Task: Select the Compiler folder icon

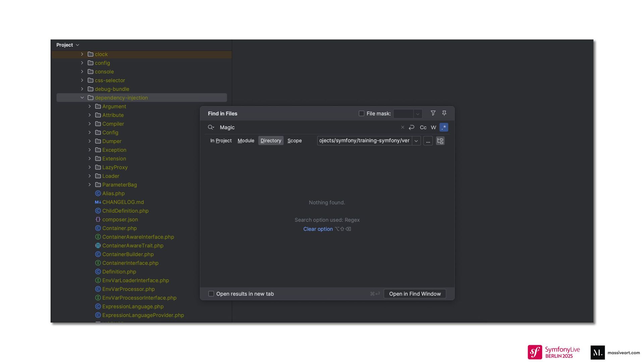Action: (98, 124)
